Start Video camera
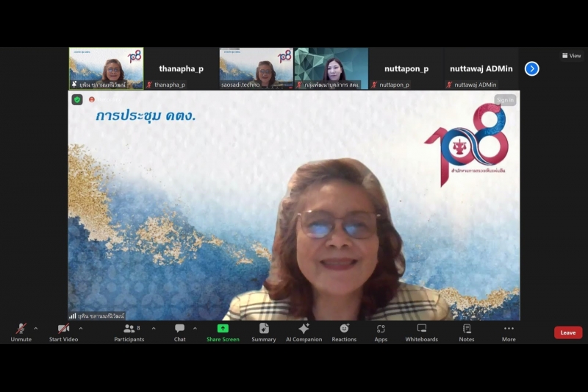The height and width of the screenshot is (392, 588). pos(64,332)
